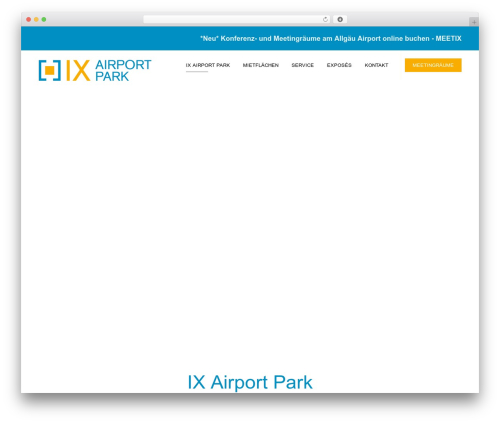Click the orange Meetingräume button
500x423 pixels.
tap(433, 65)
